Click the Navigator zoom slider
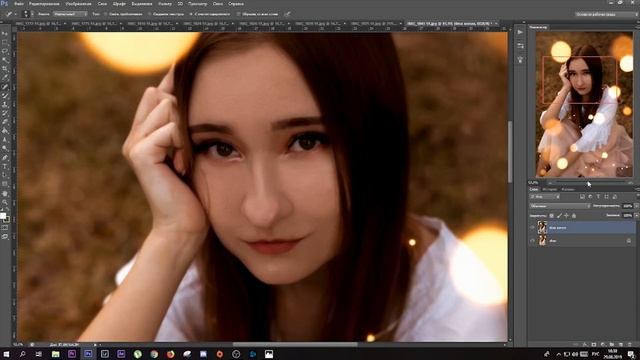This screenshot has width=640, height=360. click(x=589, y=183)
